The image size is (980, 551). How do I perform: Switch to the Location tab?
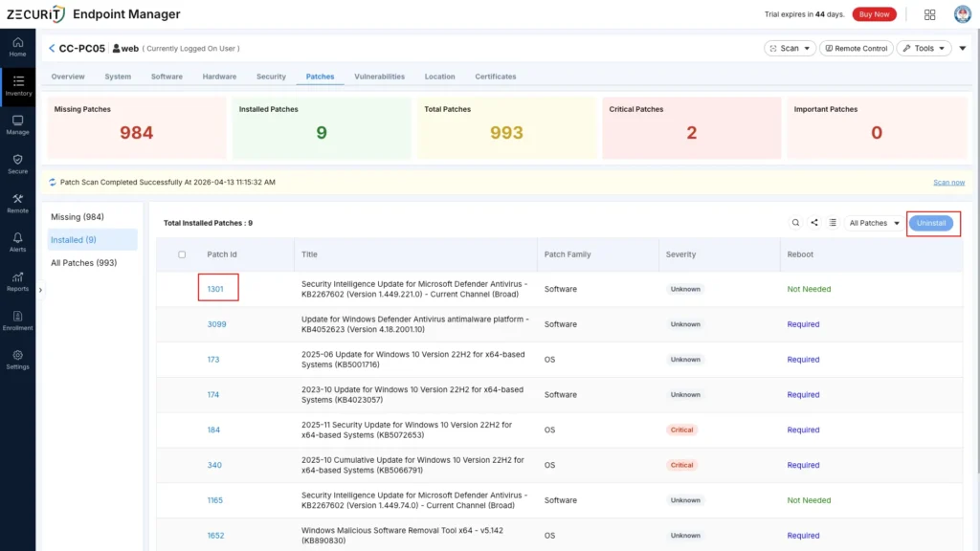coord(439,77)
